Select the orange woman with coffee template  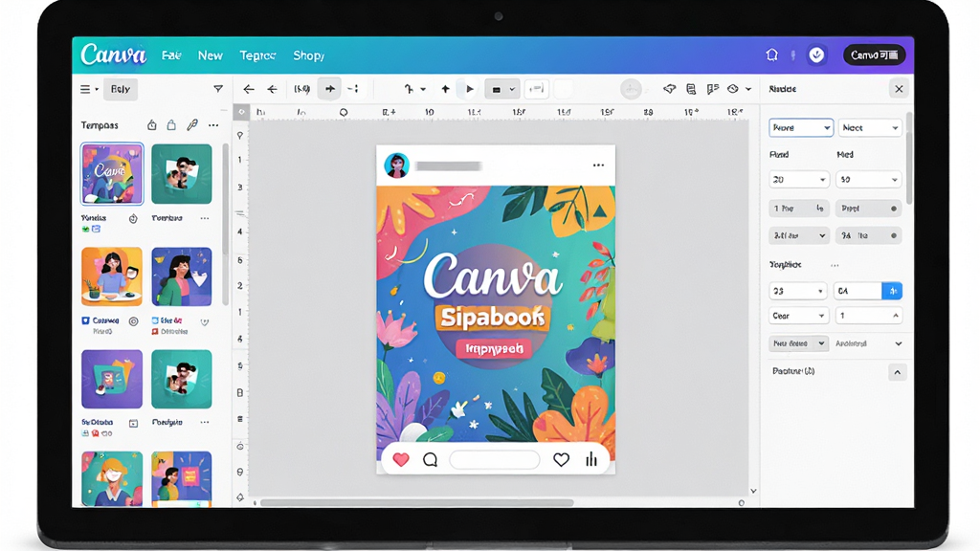click(x=112, y=276)
